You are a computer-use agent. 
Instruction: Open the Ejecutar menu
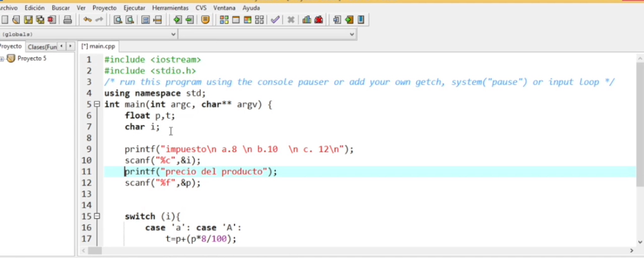point(135,8)
